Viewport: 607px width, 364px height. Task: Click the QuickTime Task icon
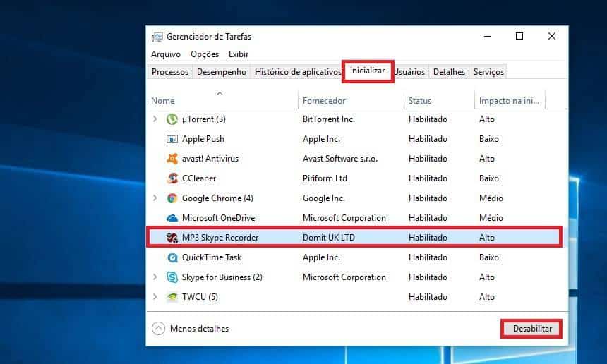click(172, 257)
